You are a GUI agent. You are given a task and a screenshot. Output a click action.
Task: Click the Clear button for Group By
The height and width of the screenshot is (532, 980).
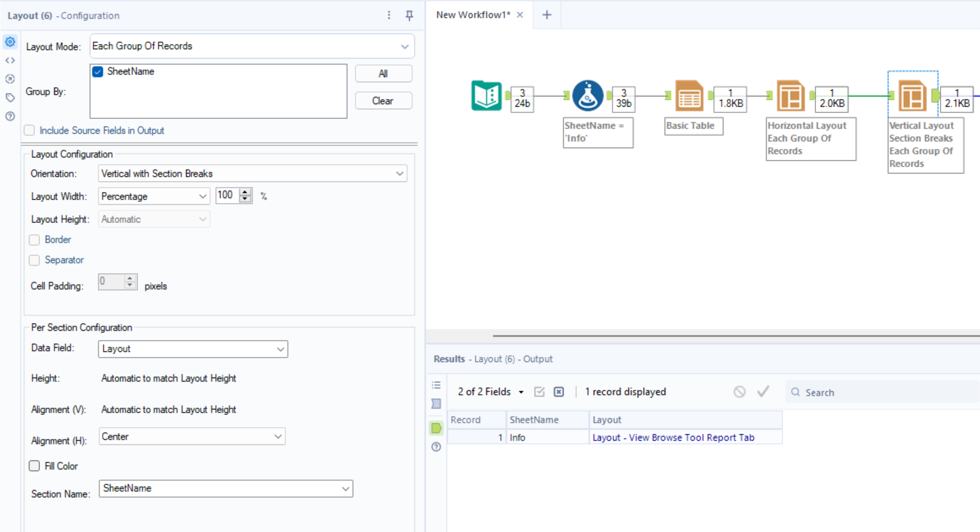click(383, 101)
